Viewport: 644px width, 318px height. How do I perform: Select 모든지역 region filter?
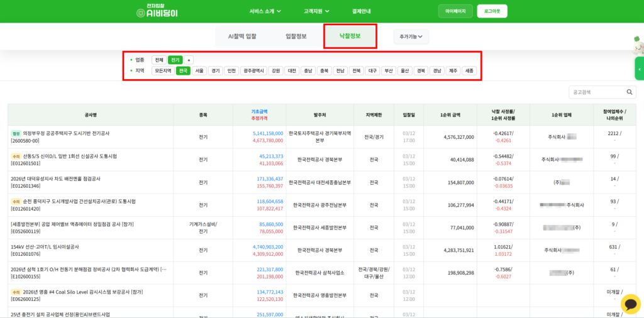(x=163, y=71)
